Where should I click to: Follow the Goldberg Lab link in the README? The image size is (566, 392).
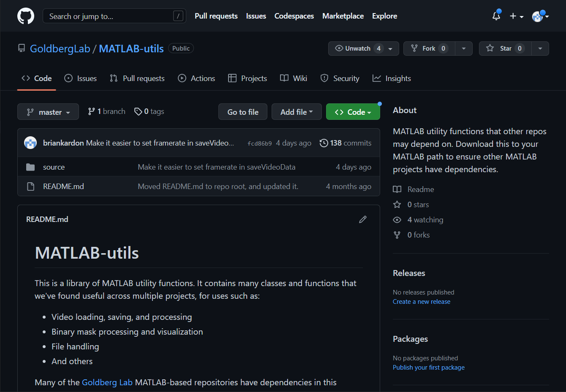point(107,382)
